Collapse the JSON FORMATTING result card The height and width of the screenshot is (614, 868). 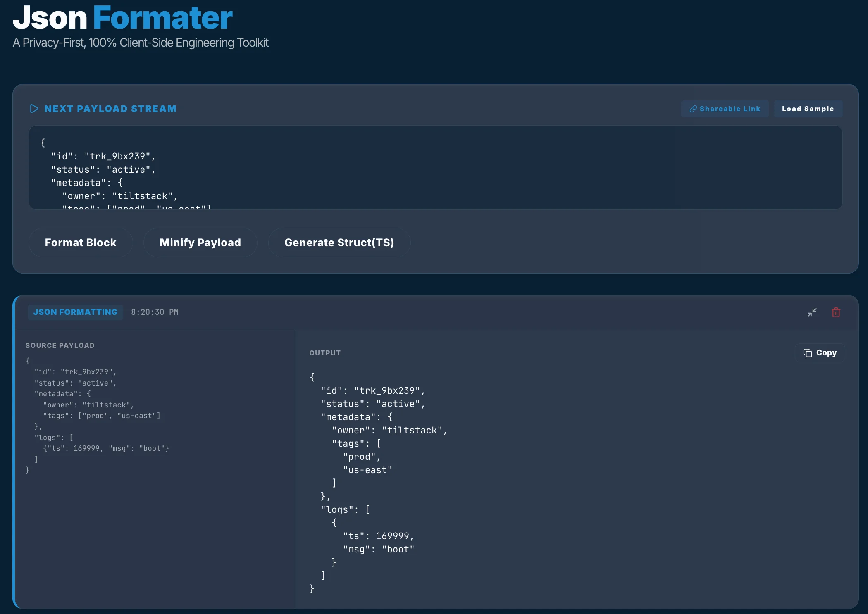(x=811, y=312)
